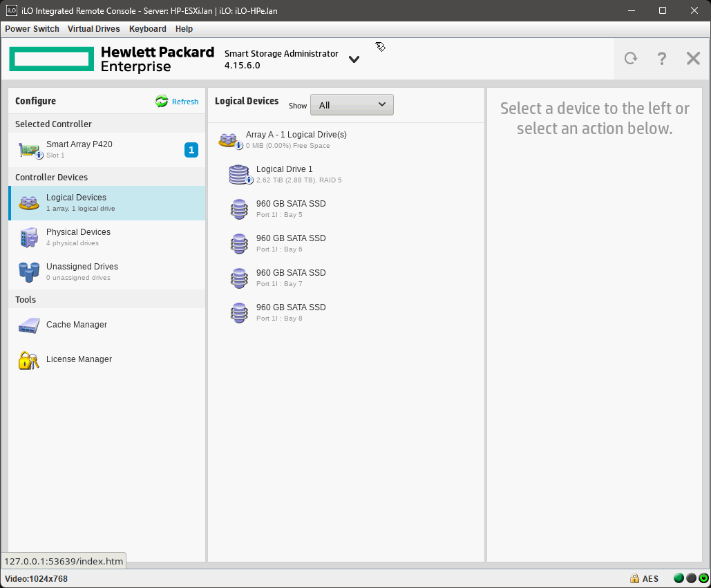Click the iLO window title icon
Viewport: 711px width, 588px height.
(x=11, y=10)
